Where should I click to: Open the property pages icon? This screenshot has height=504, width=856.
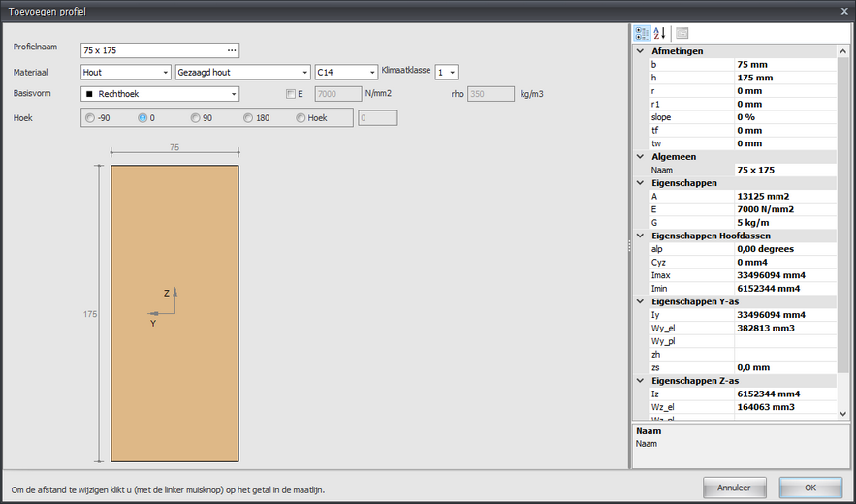click(x=682, y=33)
